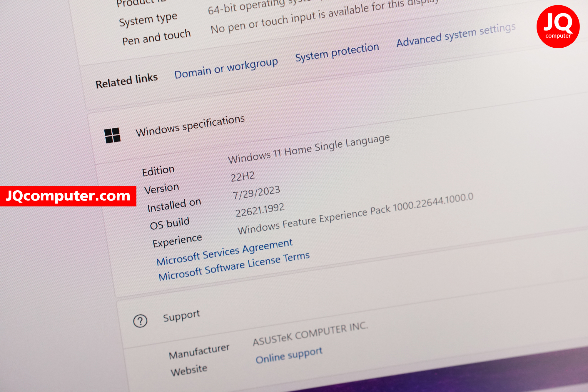Open the Microsoft Software License Terms link

pyautogui.click(x=234, y=266)
